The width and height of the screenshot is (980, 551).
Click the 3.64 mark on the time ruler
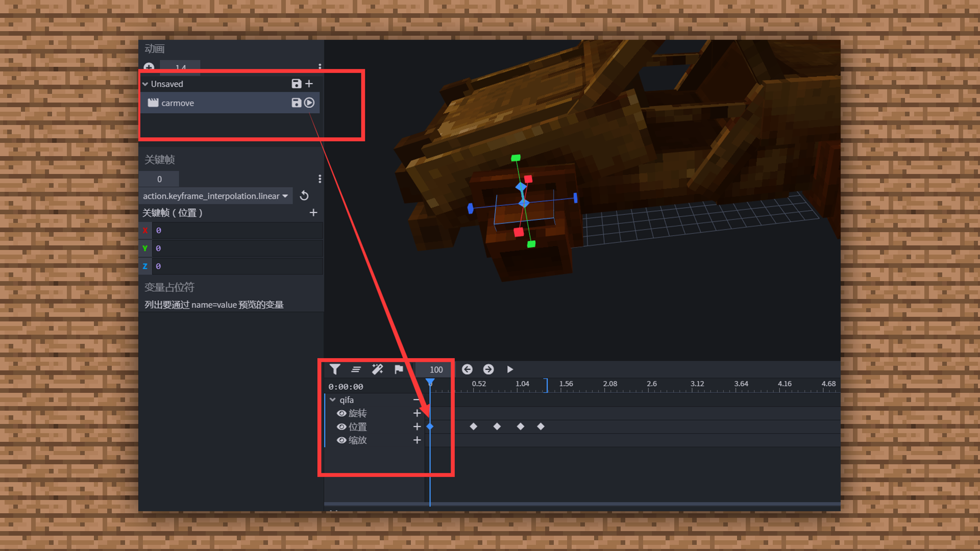(x=741, y=384)
